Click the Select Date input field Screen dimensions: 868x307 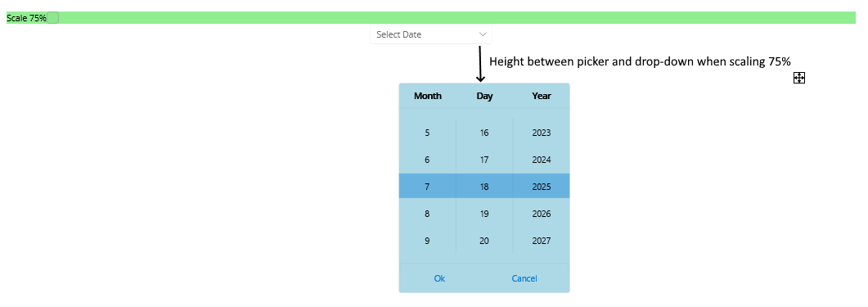[x=430, y=34]
